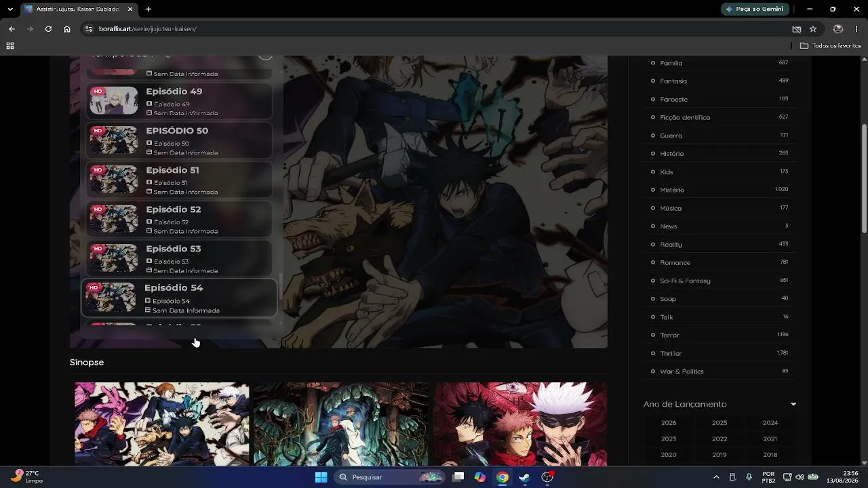This screenshot has width=868, height=488.
Task: Play Episódio 54 from the list
Action: [179, 298]
